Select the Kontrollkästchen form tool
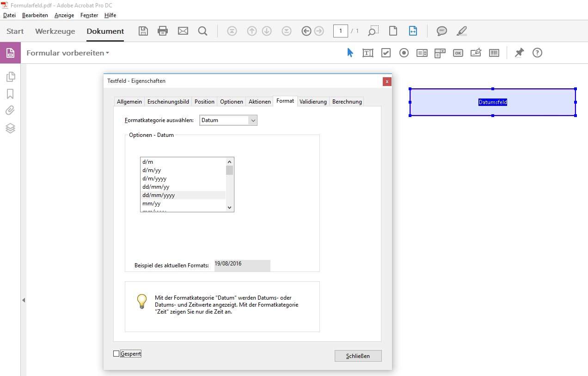Screen dimensions: 588x376 click(x=386, y=53)
